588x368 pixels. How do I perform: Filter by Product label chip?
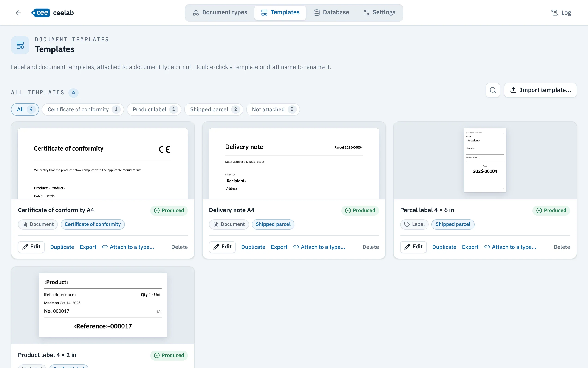(x=154, y=109)
